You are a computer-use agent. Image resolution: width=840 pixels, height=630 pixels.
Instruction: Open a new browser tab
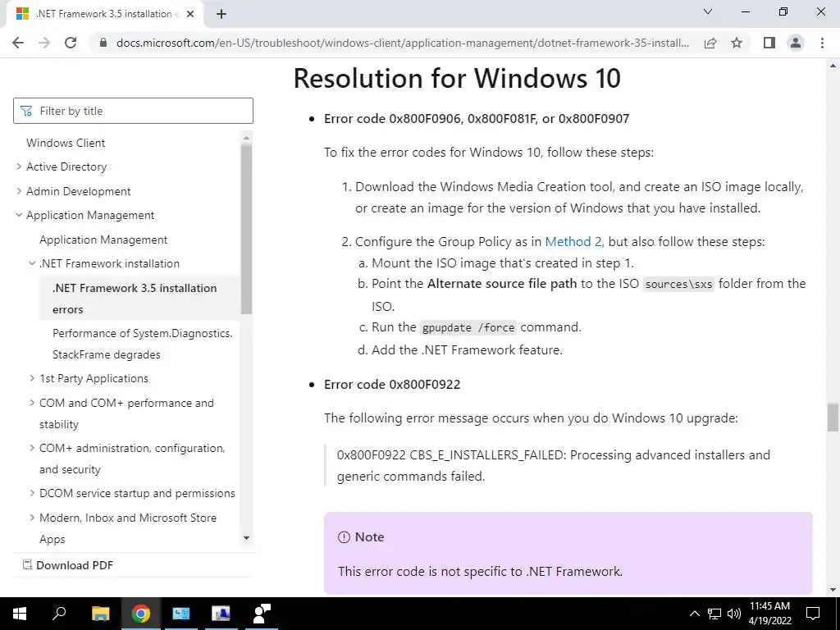pyautogui.click(x=221, y=14)
